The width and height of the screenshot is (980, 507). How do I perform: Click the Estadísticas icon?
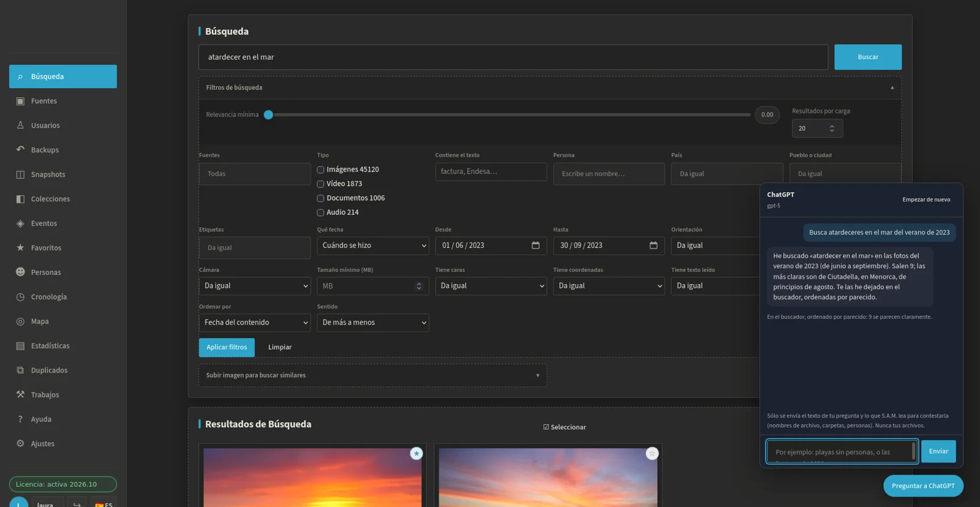(20, 346)
